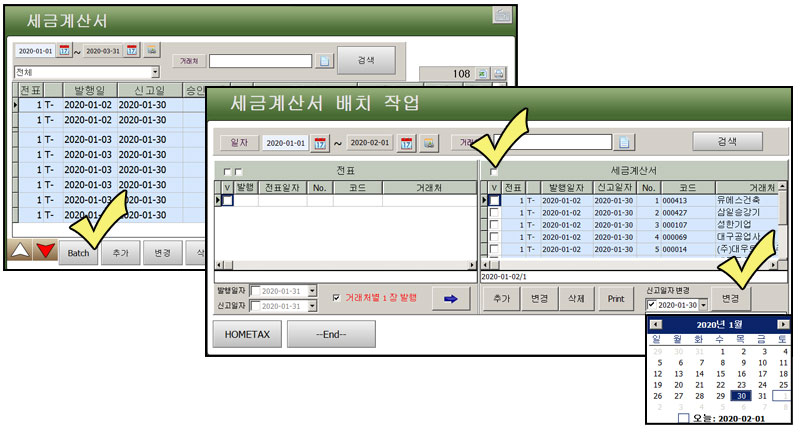Enable the 발행일자 date checkbox

coord(256,291)
